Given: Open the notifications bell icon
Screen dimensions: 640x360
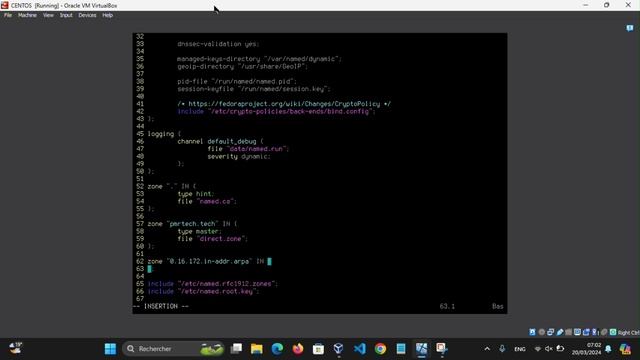Looking at the screenshot, I should (609, 349).
